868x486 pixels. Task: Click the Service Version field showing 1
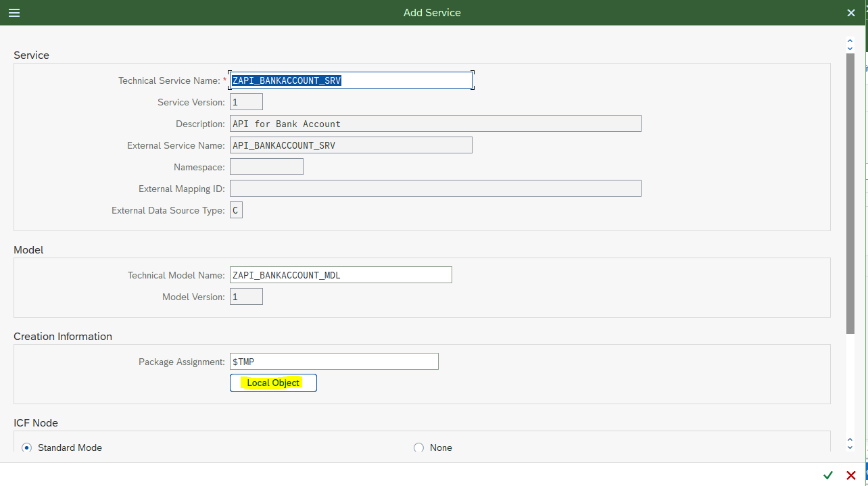click(x=246, y=101)
